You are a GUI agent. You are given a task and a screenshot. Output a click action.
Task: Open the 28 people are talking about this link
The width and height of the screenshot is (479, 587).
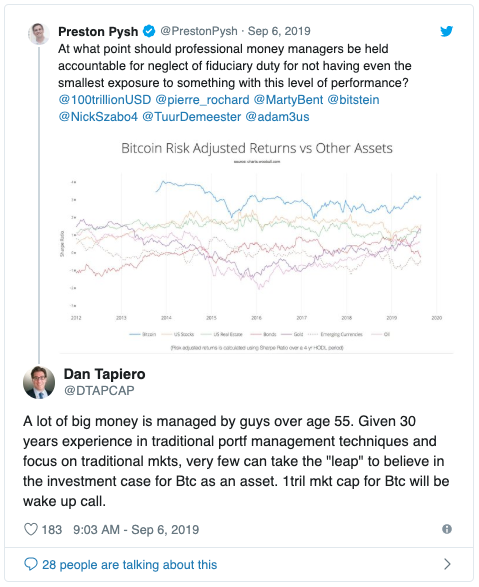pyautogui.click(x=129, y=565)
